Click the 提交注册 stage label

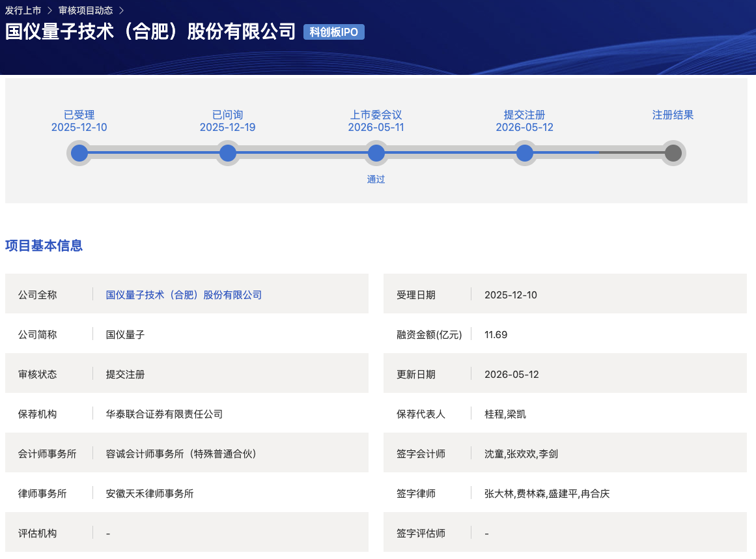525,115
